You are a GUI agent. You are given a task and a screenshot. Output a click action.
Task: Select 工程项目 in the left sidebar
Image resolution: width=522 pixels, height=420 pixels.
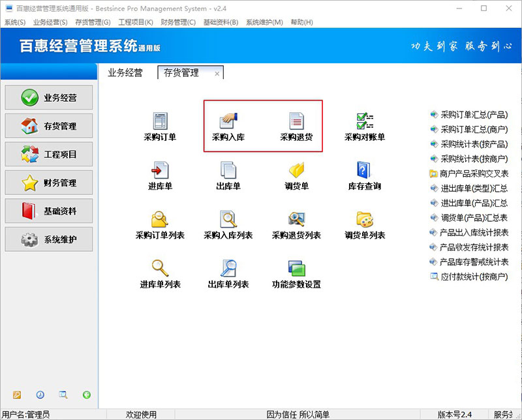coord(48,154)
